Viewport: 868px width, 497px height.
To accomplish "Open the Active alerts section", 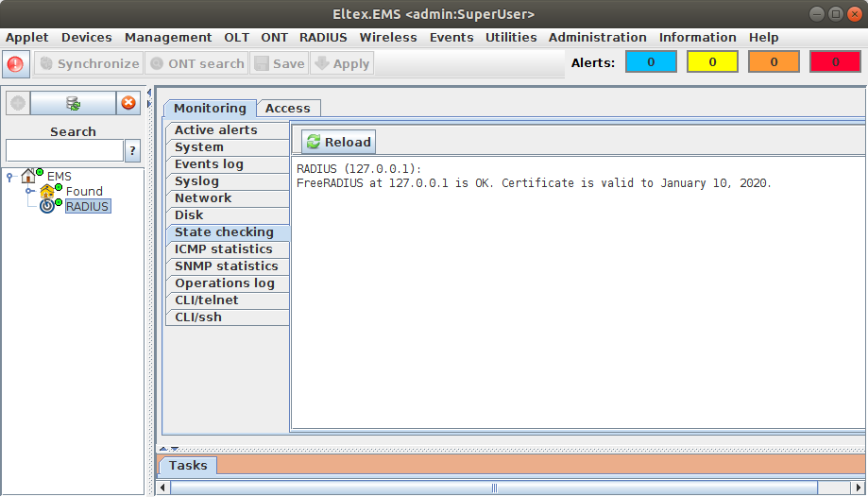I will tap(228, 129).
